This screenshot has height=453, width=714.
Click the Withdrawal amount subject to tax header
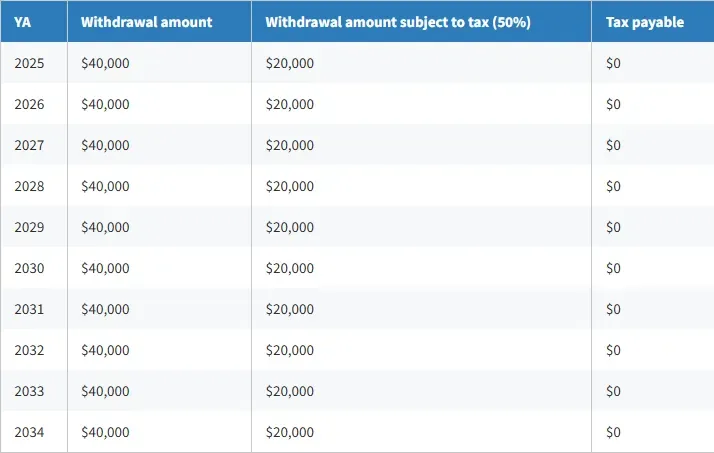pyautogui.click(x=398, y=22)
